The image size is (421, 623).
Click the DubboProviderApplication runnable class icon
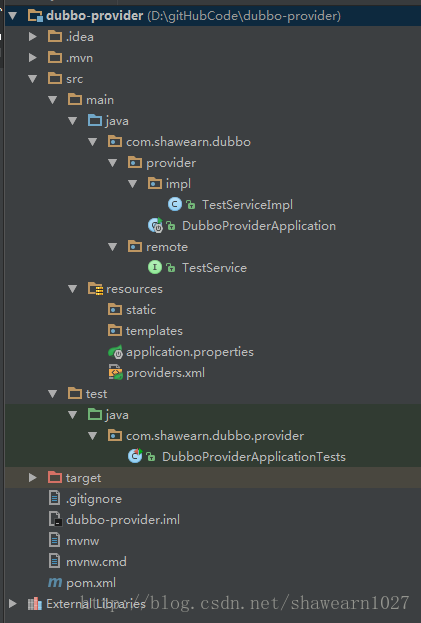pos(155,226)
